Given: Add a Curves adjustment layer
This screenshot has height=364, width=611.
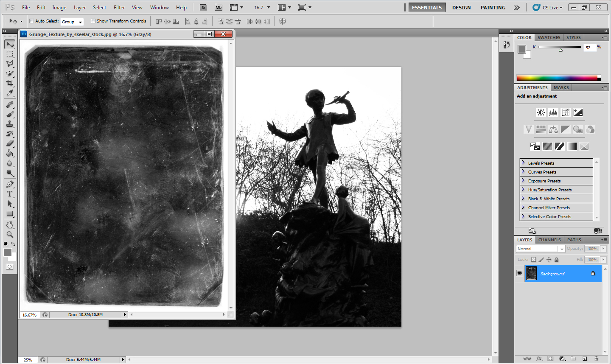Looking at the screenshot, I should pos(565,112).
